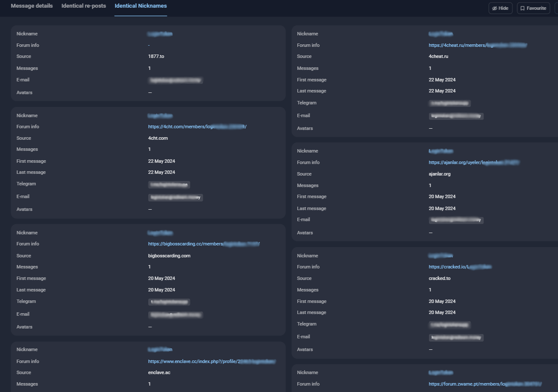Click the dash under Forum info in the 1877.to card
This screenshot has width=558, height=392.
(x=149, y=45)
